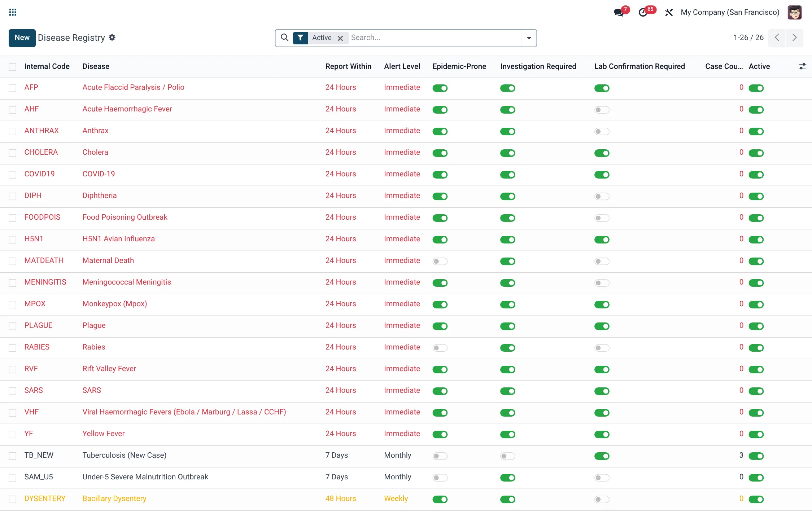Image resolution: width=812 pixels, height=514 pixels.
Task: Go to previous page of records
Action: pyautogui.click(x=777, y=38)
